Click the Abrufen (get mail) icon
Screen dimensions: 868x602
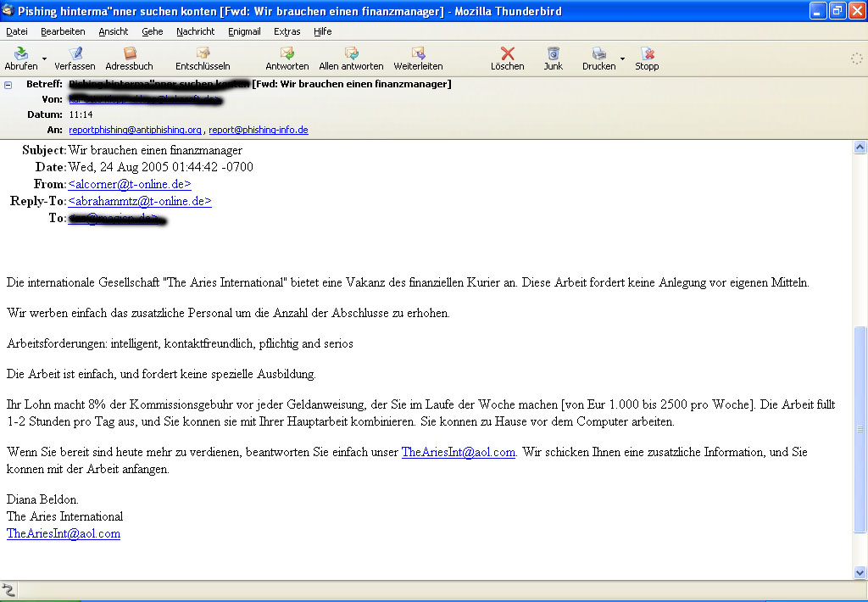pyautogui.click(x=21, y=53)
